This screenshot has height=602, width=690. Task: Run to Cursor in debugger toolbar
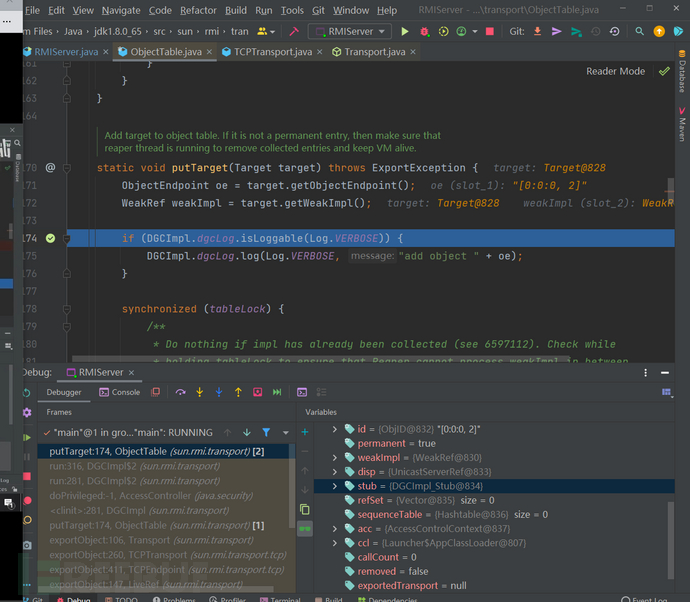(277, 392)
